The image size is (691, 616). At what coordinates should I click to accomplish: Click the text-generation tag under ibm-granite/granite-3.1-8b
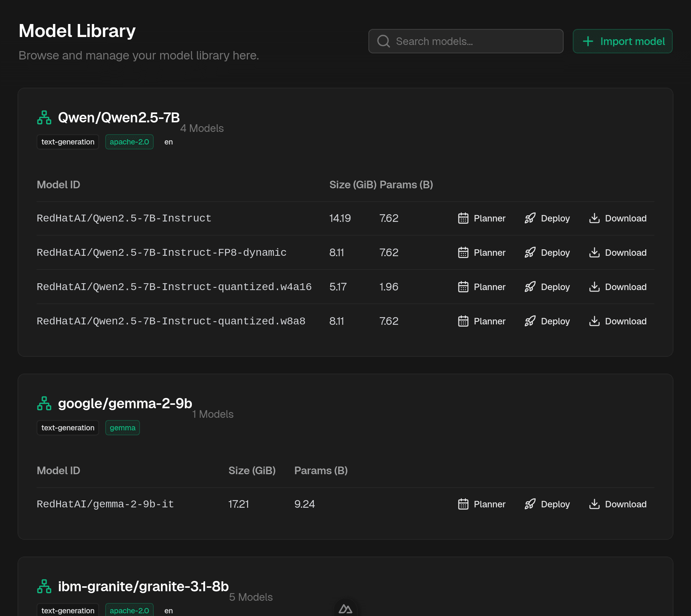tap(68, 610)
